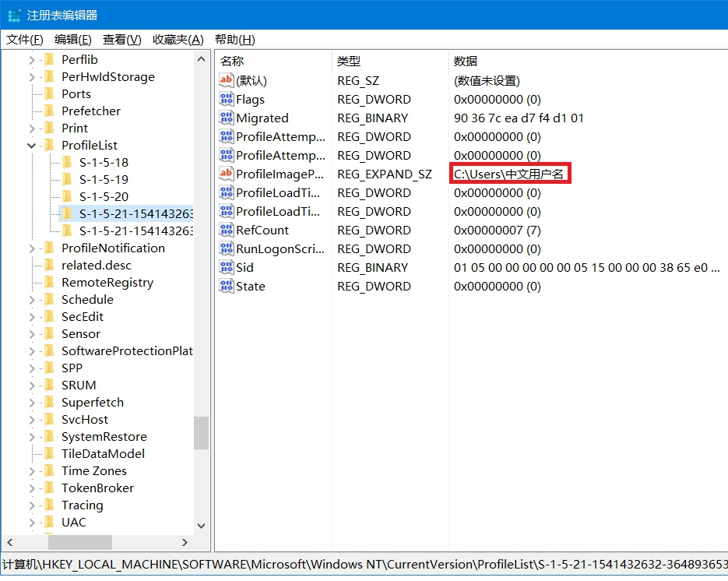Image resolution: width=728 pixels, height=581 pixels.
Task: Expand the Tracing key
Action: tap(32, 505)
